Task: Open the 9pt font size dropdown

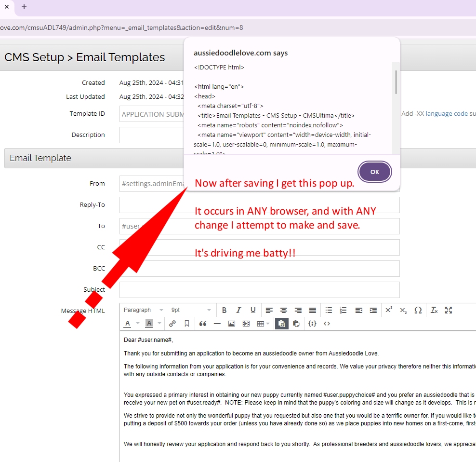Action: pyautogui.click(x=191, y=310)
